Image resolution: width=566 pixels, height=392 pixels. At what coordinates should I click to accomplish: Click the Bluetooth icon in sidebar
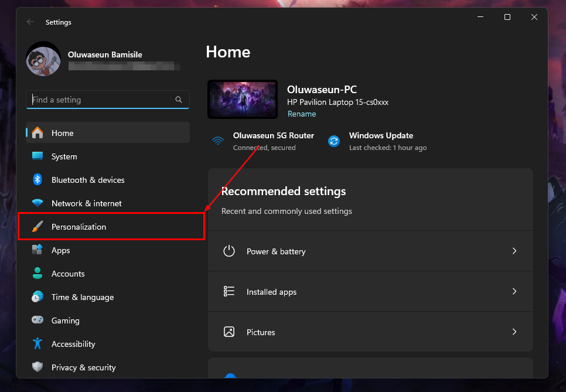(x=37, y=179)
